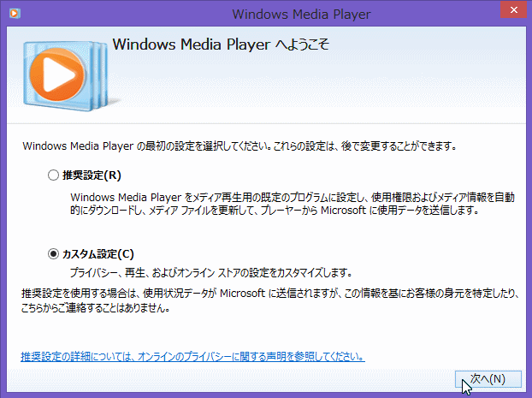Viewport: 532px width, 398px height.
Task: Open the online privacy statement link
Action: pyautogui.click(x=192, y=355)
